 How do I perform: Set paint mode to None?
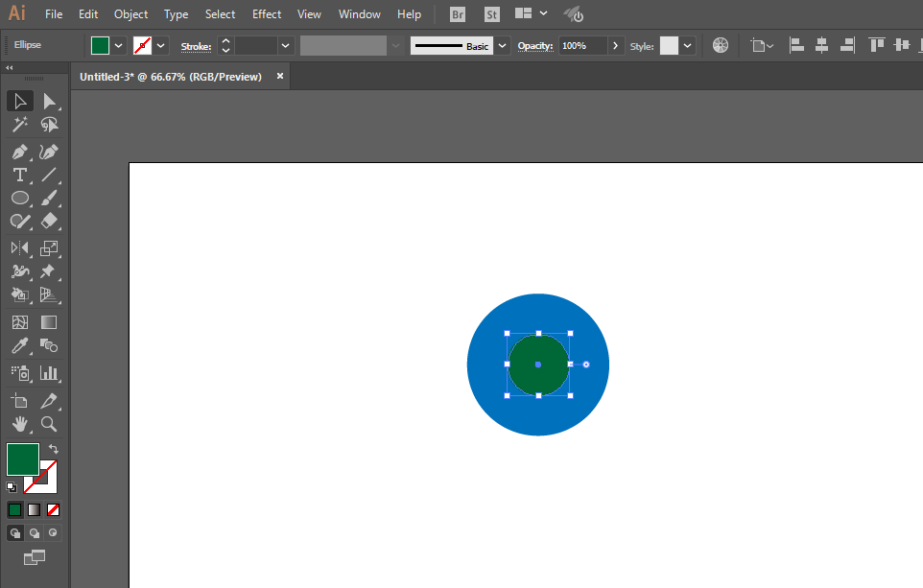(x=54, y=509)
